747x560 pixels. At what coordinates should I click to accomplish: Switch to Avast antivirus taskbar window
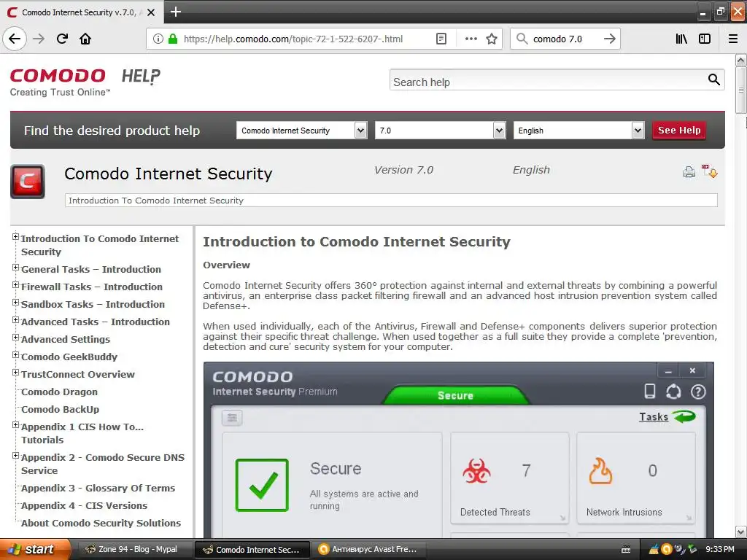coord(370,549)
